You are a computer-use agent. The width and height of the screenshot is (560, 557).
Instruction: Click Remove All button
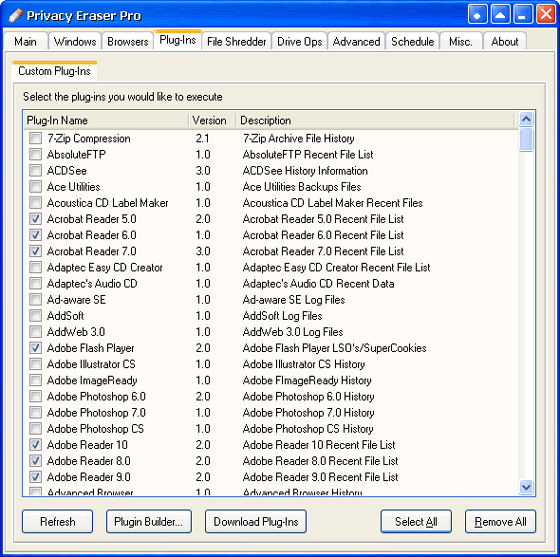click(500, 521)
